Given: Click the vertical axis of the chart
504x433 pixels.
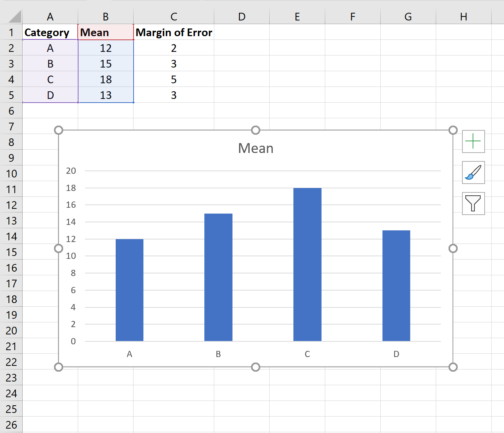Looking at the screenshot, I should pyautogui.click(x=73, y=256).
